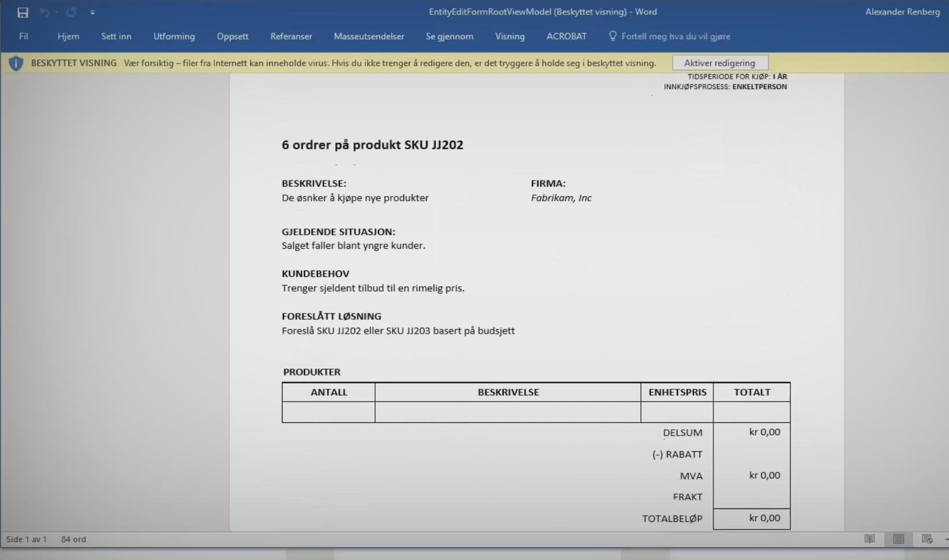Viewport: 949px width, 560px height.
Task: Open the ACROBAT tab
Action: pyautogui.click(x=566, y=36)
